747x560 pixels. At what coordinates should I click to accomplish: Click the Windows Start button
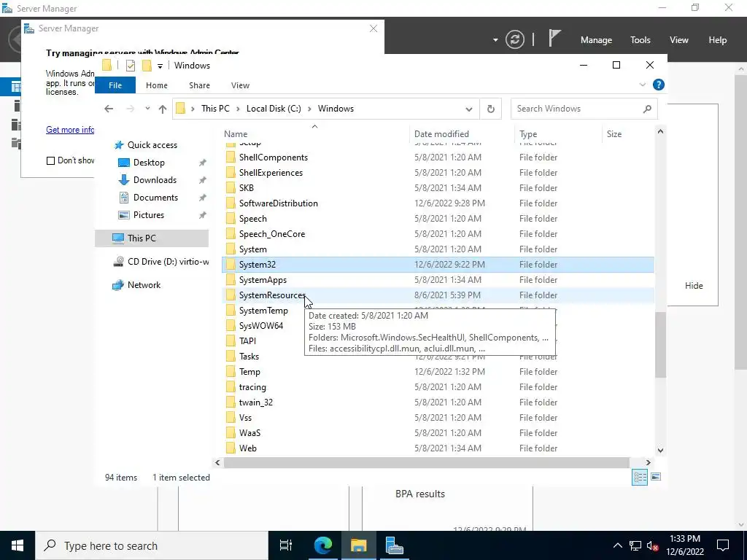click(x=18, y=545)
